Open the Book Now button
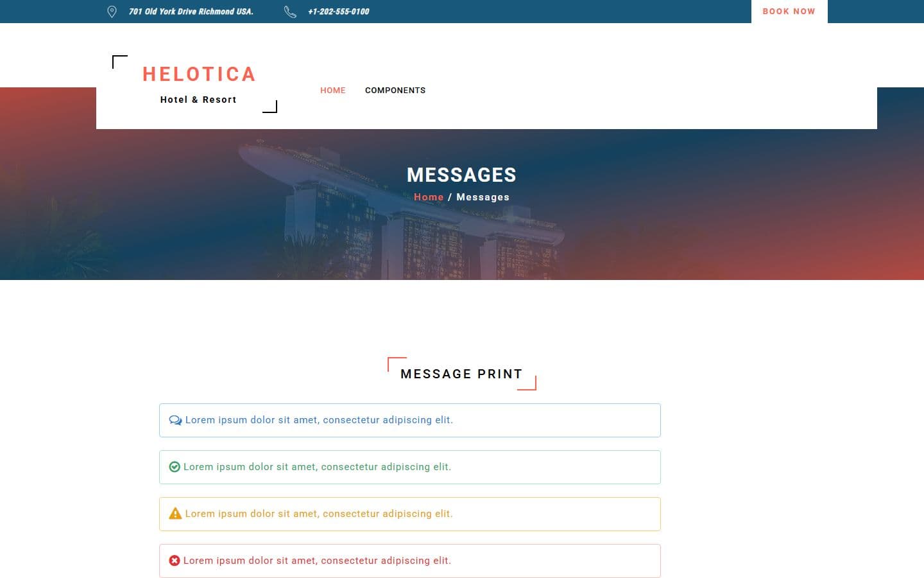 pyautogui.click(x=789, y=12)
